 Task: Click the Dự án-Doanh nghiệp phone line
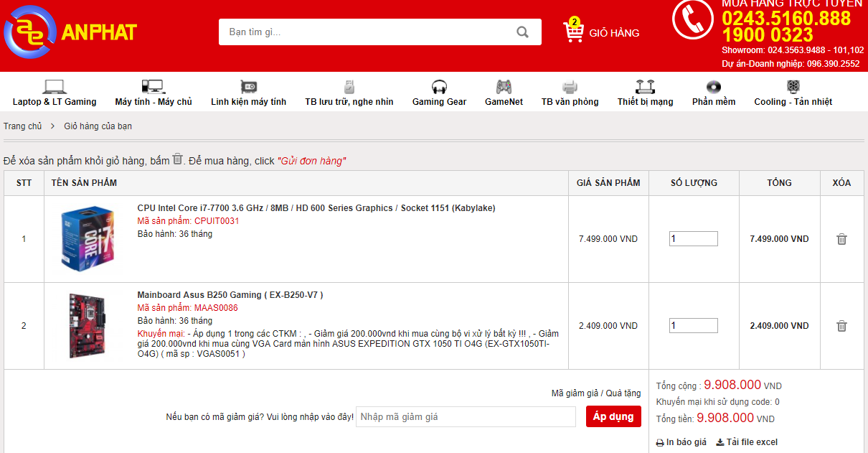click(x=791, y=64)
